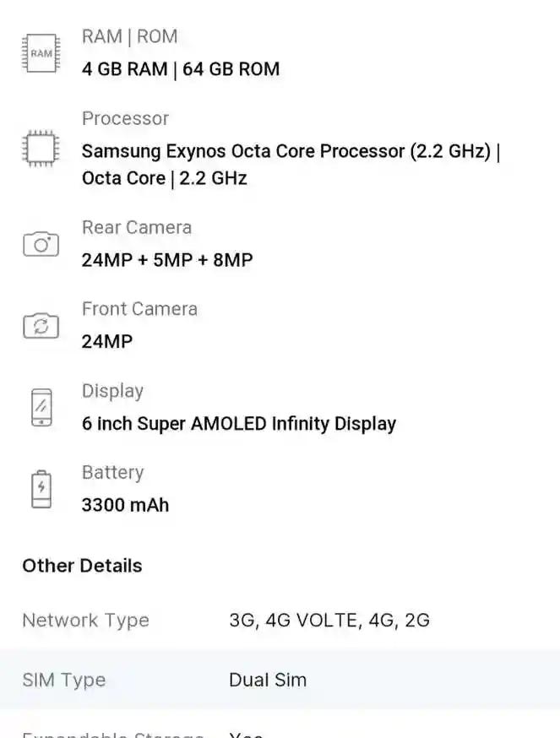Viewport: 560px width, 738px height.
Task: Click the battery charging icon
Action: click(x=41, y=489)
